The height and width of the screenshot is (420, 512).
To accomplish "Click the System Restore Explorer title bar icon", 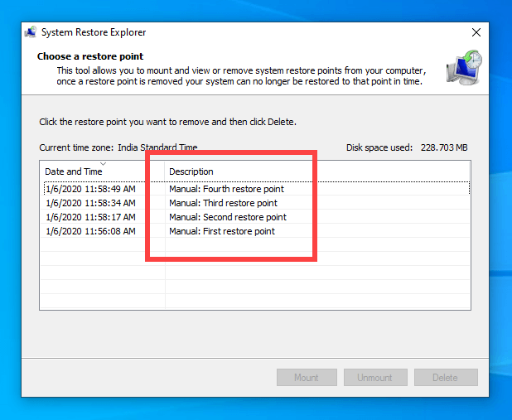I will click(x=31, y=32).
